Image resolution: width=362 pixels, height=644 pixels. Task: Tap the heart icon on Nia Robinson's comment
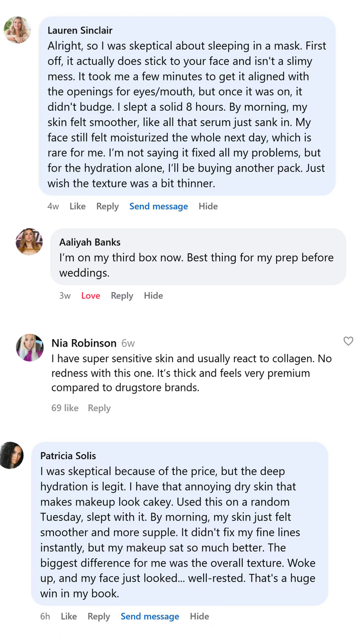tap(348, 342)
